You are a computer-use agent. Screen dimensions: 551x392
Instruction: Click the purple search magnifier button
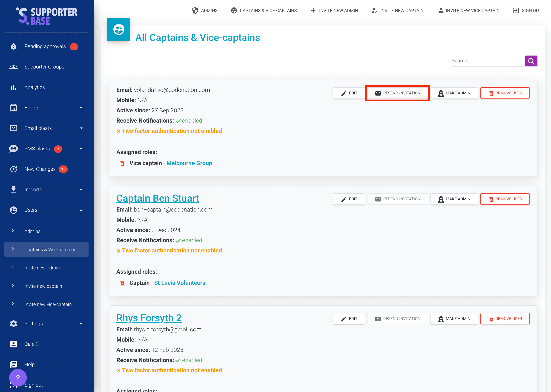coord(531,61)
